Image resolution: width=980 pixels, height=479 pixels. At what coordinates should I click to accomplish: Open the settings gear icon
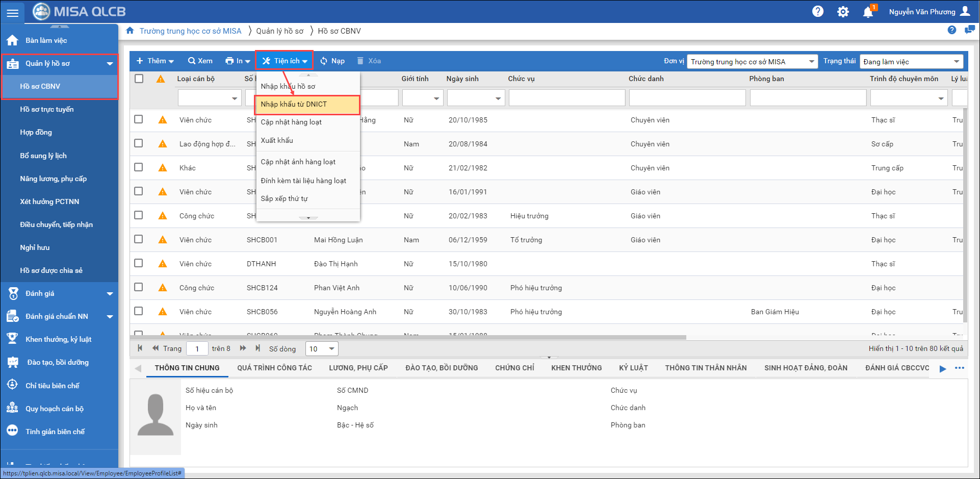pyautogui.click(x=843, y=12)
